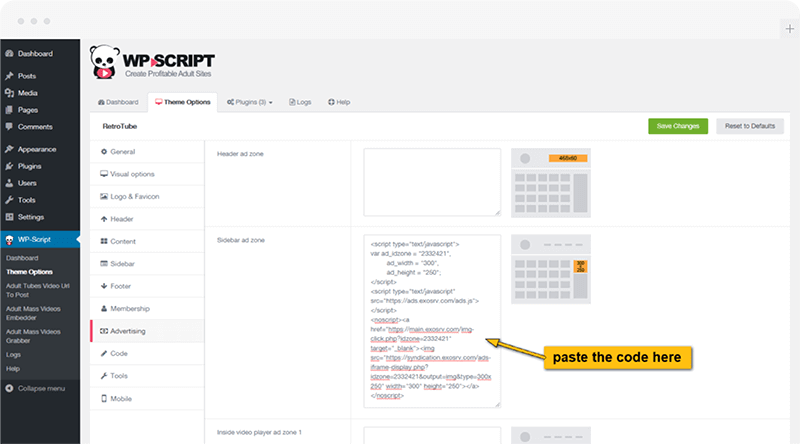
Task: Click the sidebar ad zone layout thumbnail
Action: point(551,269)
